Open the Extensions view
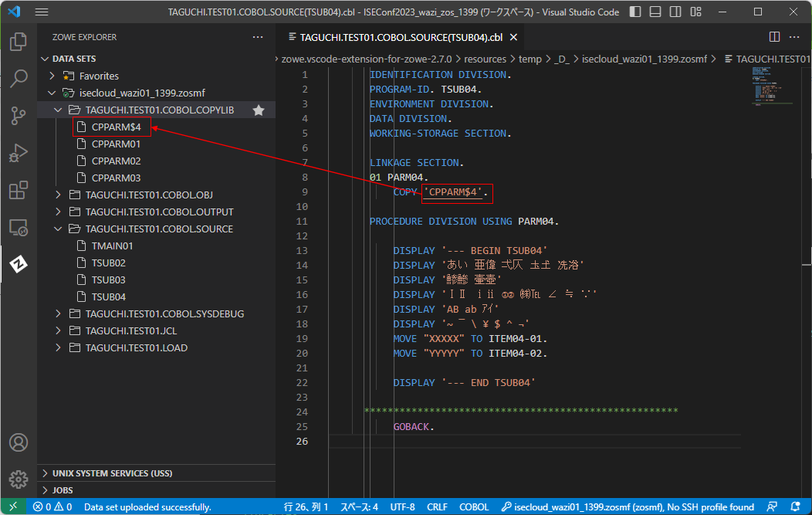 pos(19,190)
